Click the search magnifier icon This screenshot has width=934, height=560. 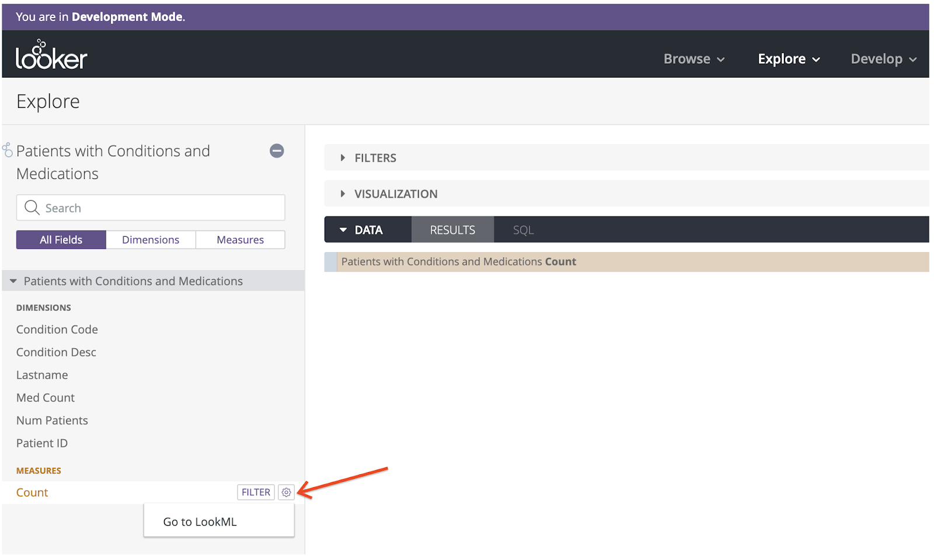pos(32,208)
